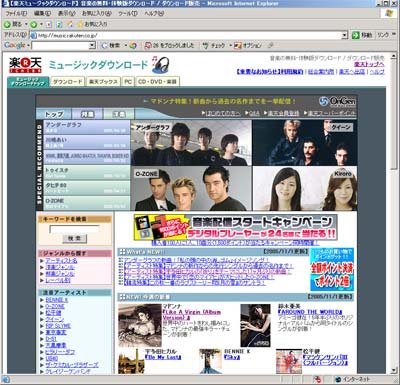Click the vertical scrollbar down arrow
The width and height of the screenshot is (400, 385).
[393, 370]
